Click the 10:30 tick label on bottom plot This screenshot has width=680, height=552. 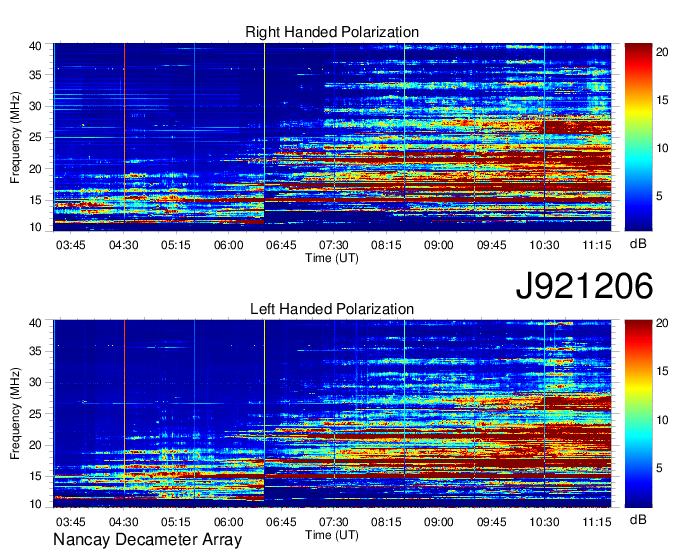click(544, 522)
